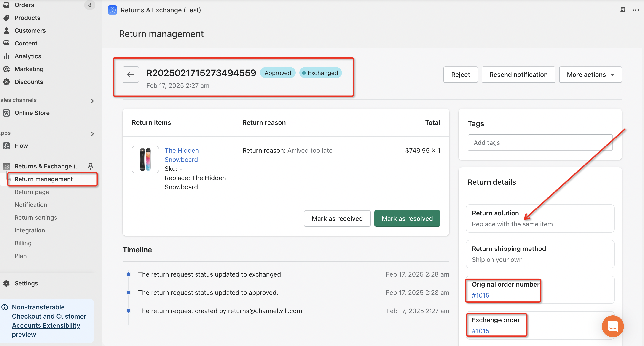Image resolution: width=644 pixels, height=346 pixels.
Task: Expand the Apps section chevron
Action: coord(92,134)
